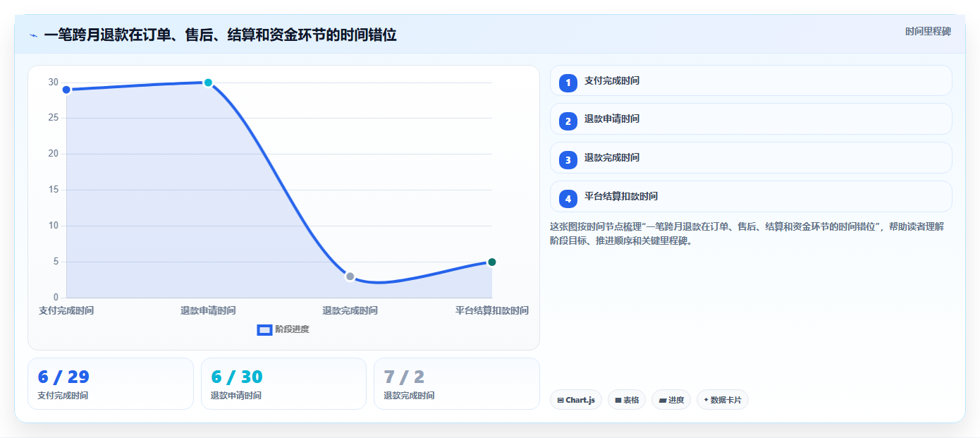Screen dimensions: 980x438
Task: Click the x-axis label 平台结算扣款时间
Action: (492, 310)
